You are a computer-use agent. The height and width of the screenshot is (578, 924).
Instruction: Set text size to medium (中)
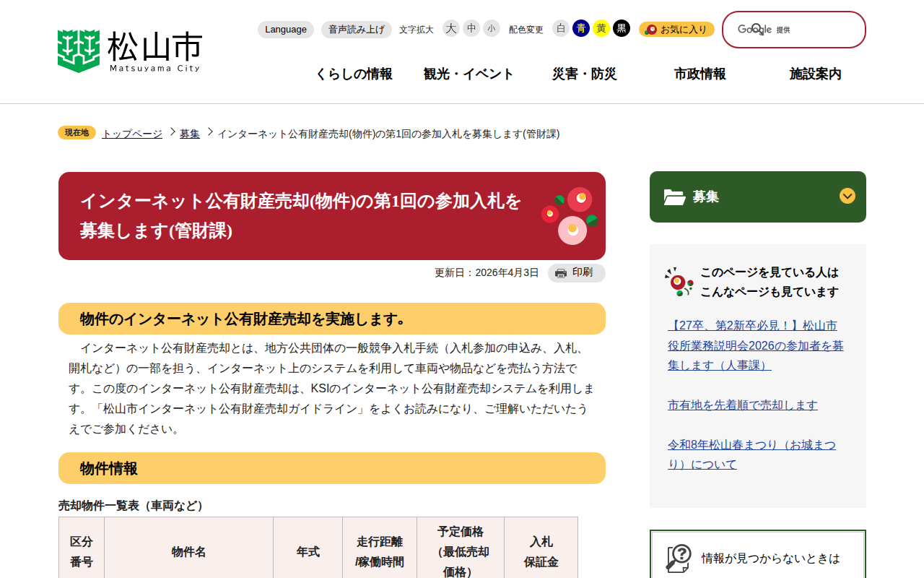point(471,28)
